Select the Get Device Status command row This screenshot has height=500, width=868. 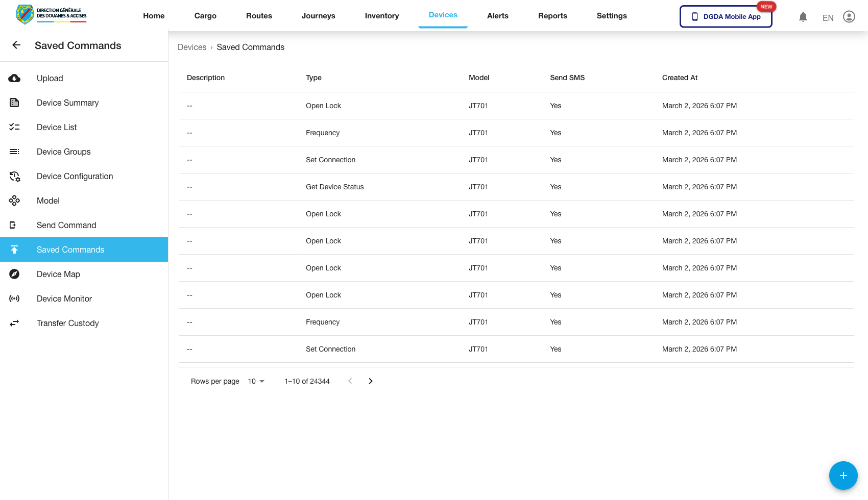click(x=334, y=187)
